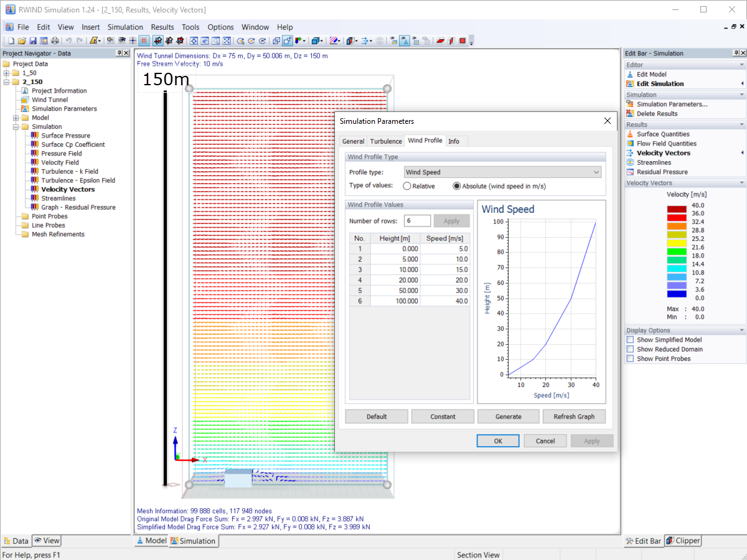The height and width of the screenshot is (560, 747).
Task: Click the Print icon in the toolbar
Action: point(55,41)
